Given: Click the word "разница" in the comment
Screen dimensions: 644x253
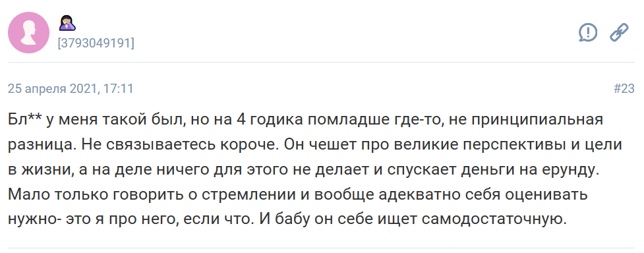Looking at the screenshot, I should 40,146.
